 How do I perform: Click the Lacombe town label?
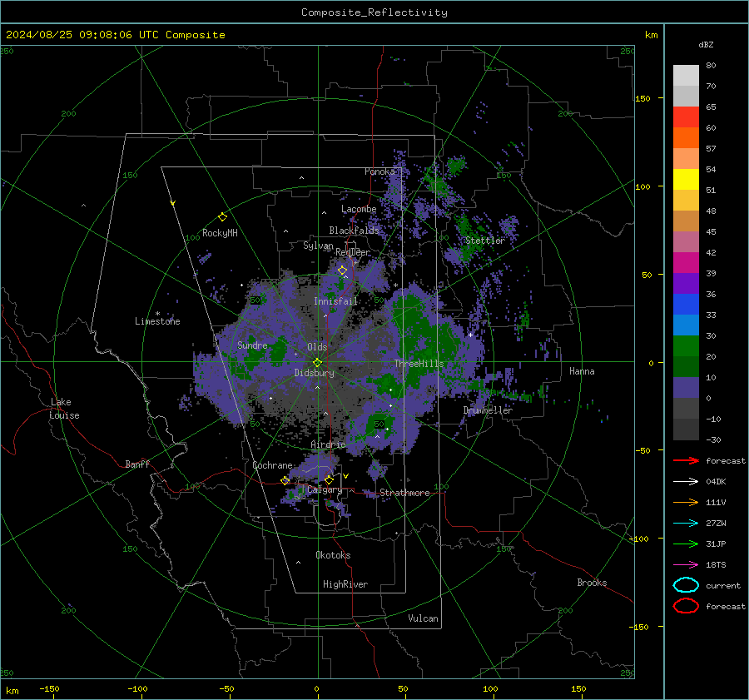(359, 209)
